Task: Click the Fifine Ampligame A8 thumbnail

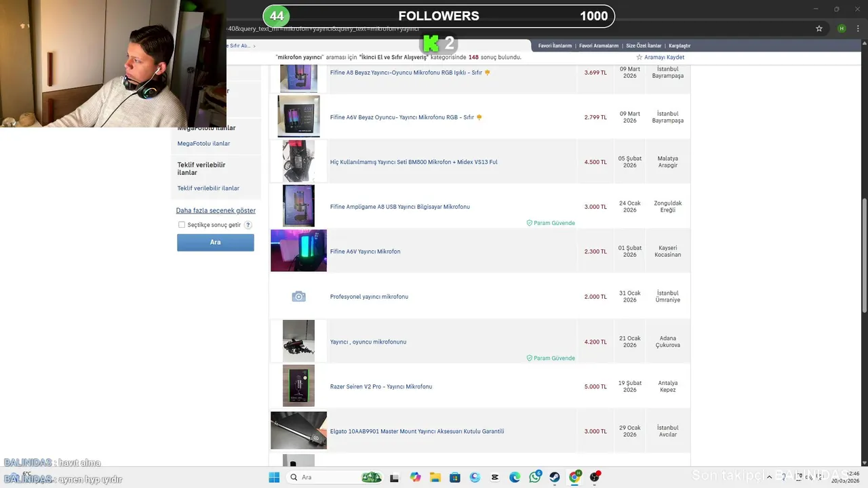Action: click(x=298, y=206)
